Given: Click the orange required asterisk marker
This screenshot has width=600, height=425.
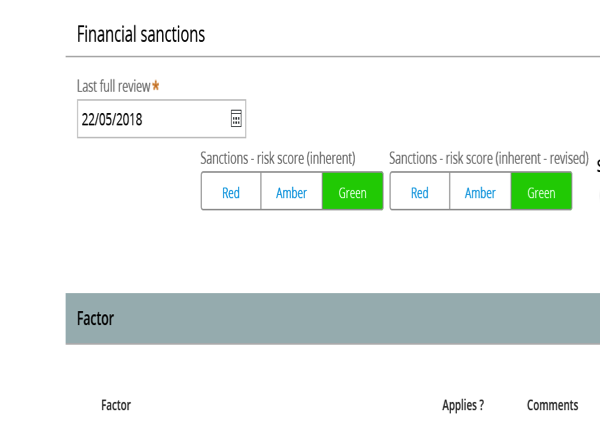Looking at the screenshot, I should 155,85.
